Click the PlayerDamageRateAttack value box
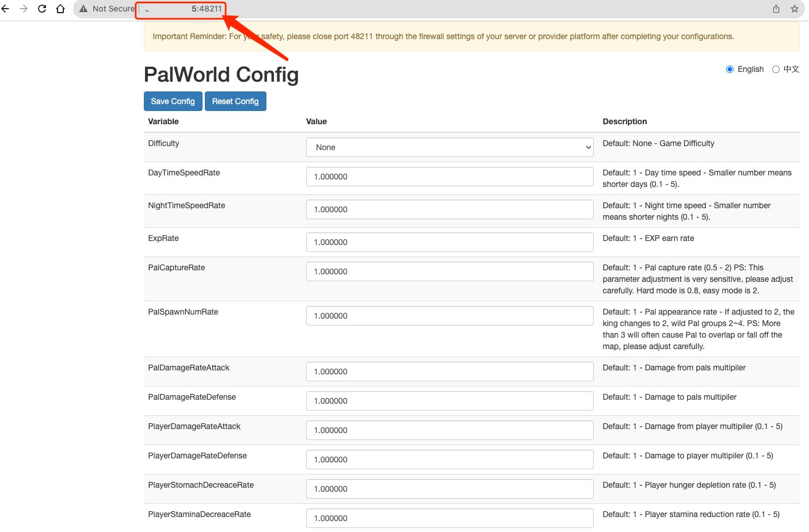Image resolution: width=809 pixels, height=532 pixels. pyautogui.click(x=449, y=430)
